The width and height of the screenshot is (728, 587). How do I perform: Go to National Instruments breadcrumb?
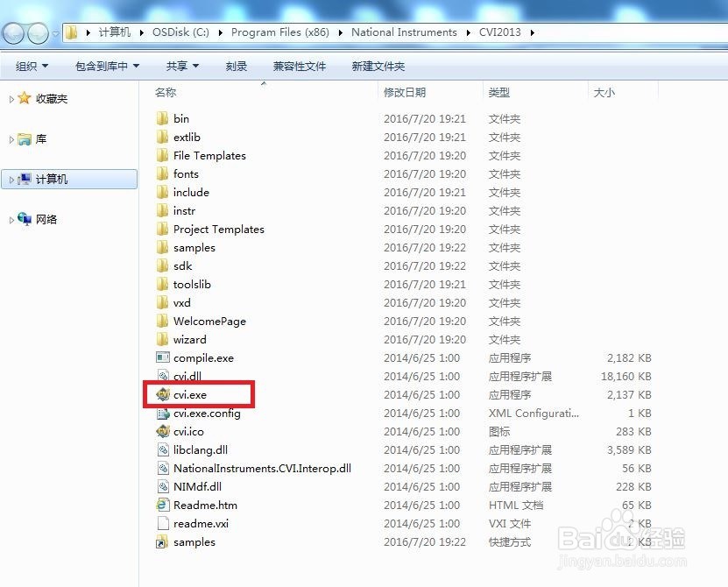[404, 32]
